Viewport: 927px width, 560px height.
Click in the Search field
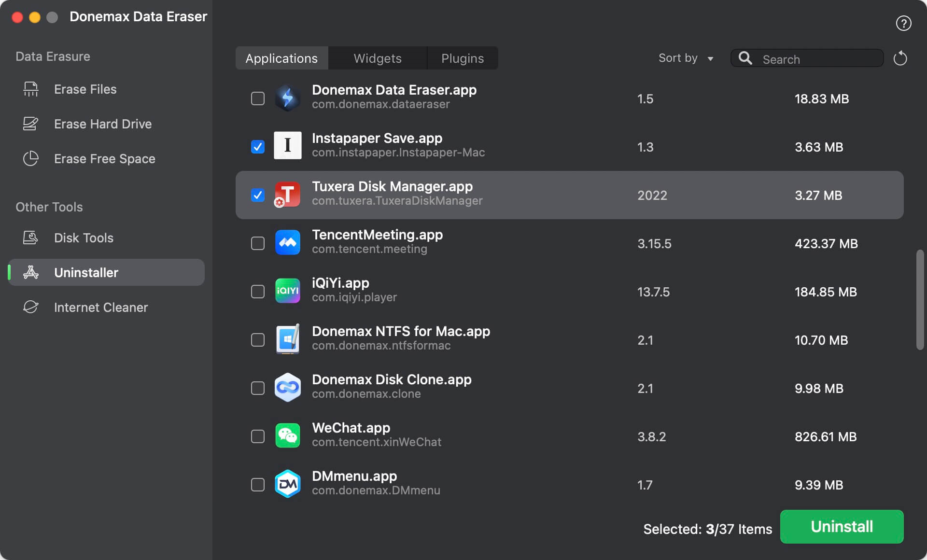click(807, 58)
